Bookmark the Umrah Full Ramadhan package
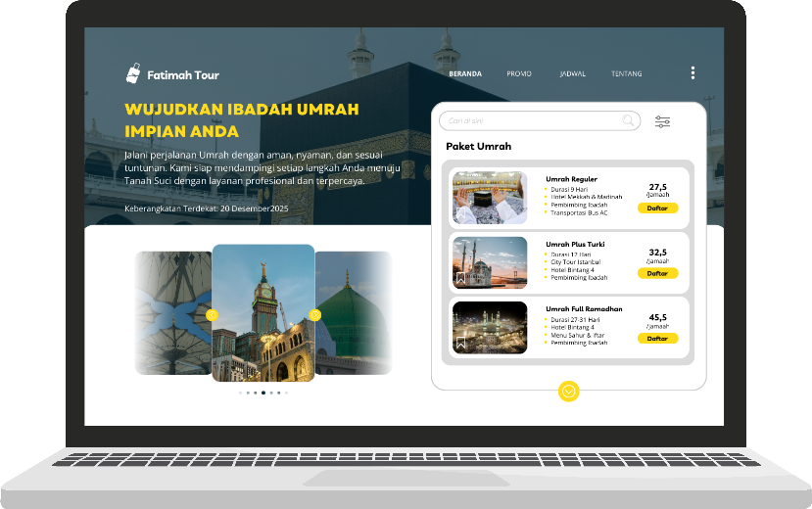Viewport: 812px width, 509px height. (x=460, y=343)
